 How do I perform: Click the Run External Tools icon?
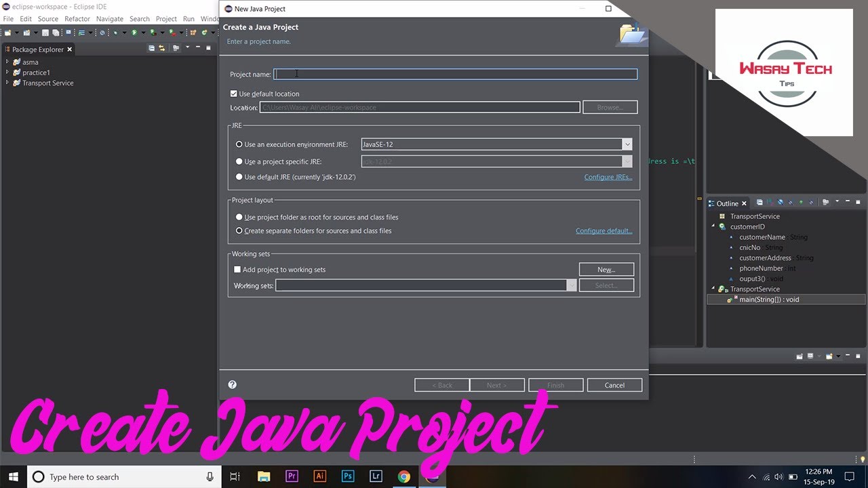click(x=172, y=33)
